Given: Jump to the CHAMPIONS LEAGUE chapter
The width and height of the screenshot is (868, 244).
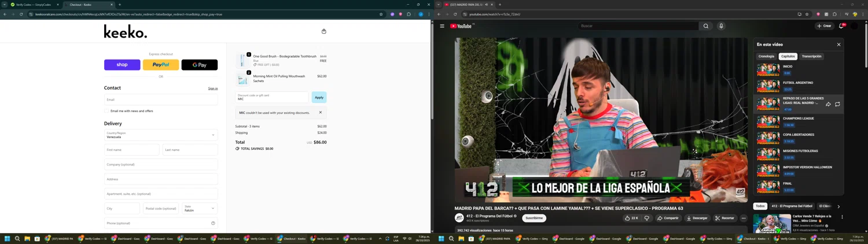Looking at the screenshot, I should point(799,121).
